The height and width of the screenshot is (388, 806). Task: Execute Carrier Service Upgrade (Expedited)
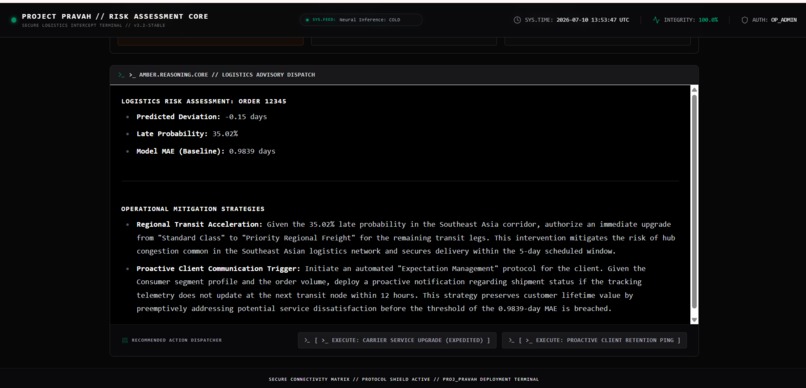coord(397,340)
